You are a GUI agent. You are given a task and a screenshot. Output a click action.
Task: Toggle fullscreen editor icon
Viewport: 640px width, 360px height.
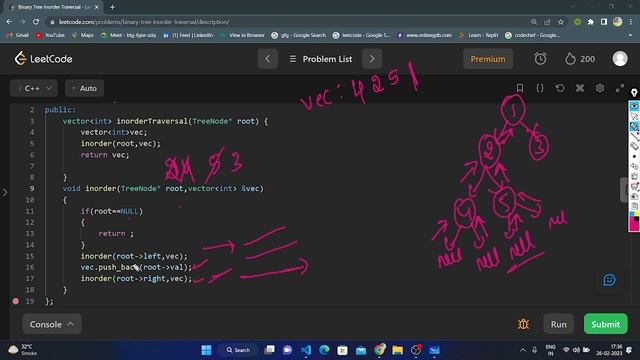click(x=620, y=88)
